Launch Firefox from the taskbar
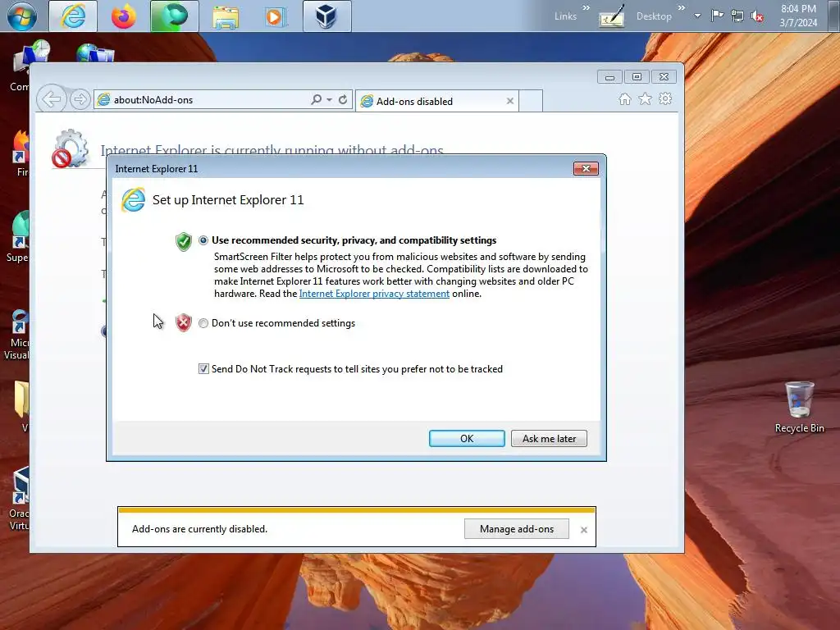Screen dimensions: 840x630 point(124,16)
